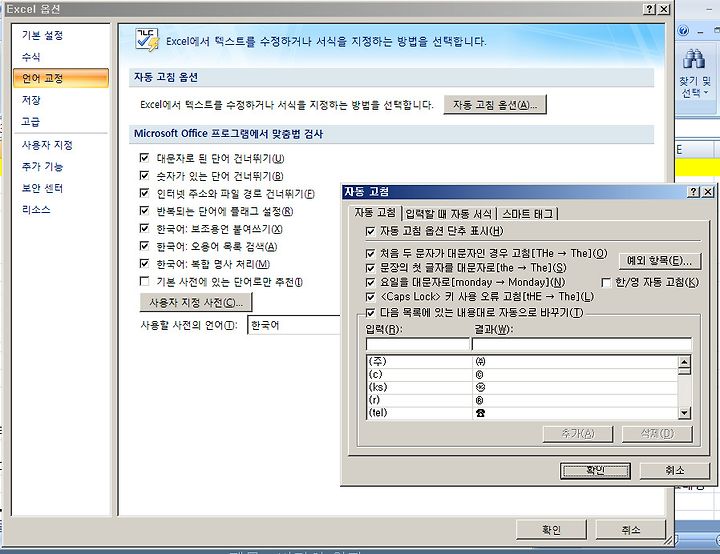Select the (주) autocorrect entry
The image size is (720, 554).
522,362
